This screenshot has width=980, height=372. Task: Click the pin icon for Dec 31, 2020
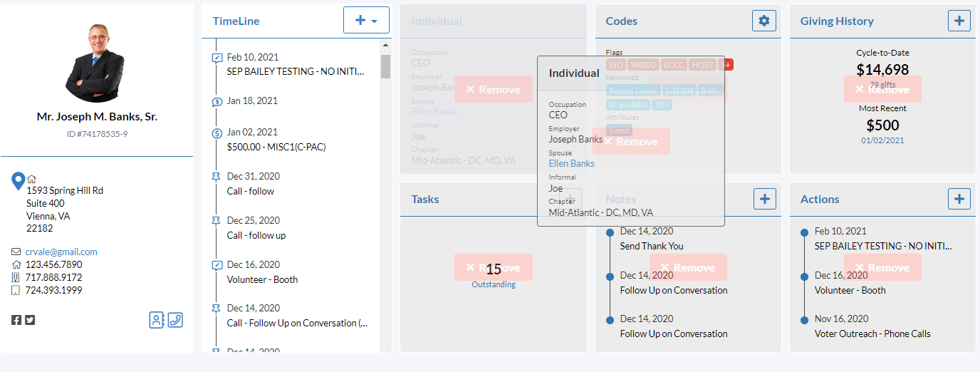[x=217, y=177]
